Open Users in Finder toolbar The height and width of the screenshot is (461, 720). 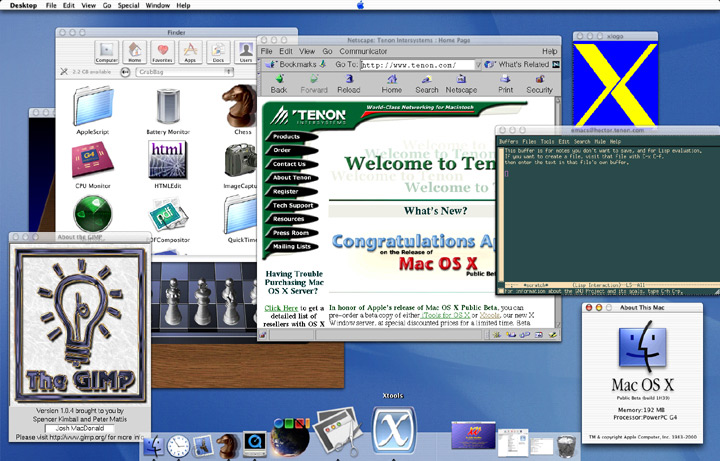click(246, 52)
